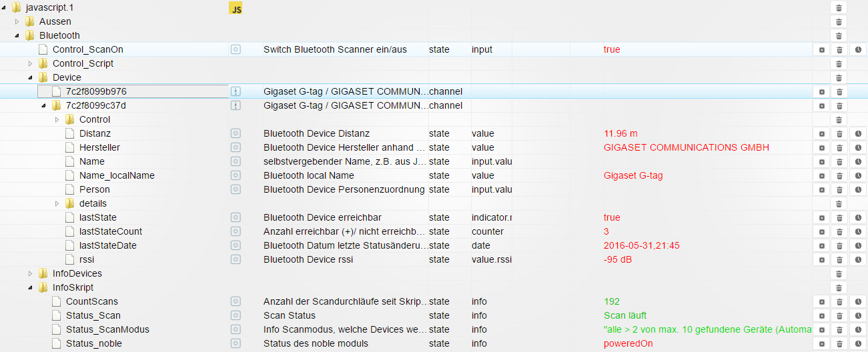Delete the javascript.1 root folder
Image resolution: width=868 pixels, height=352 pixels.
tap(840, 7)
